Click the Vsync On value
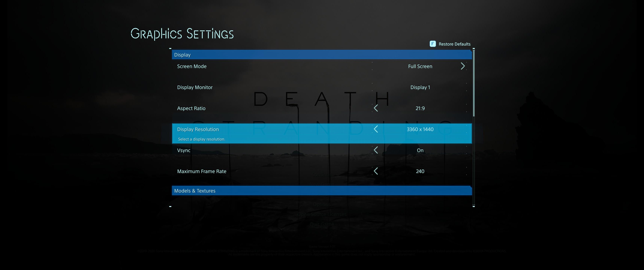 (x=420, y=150)
